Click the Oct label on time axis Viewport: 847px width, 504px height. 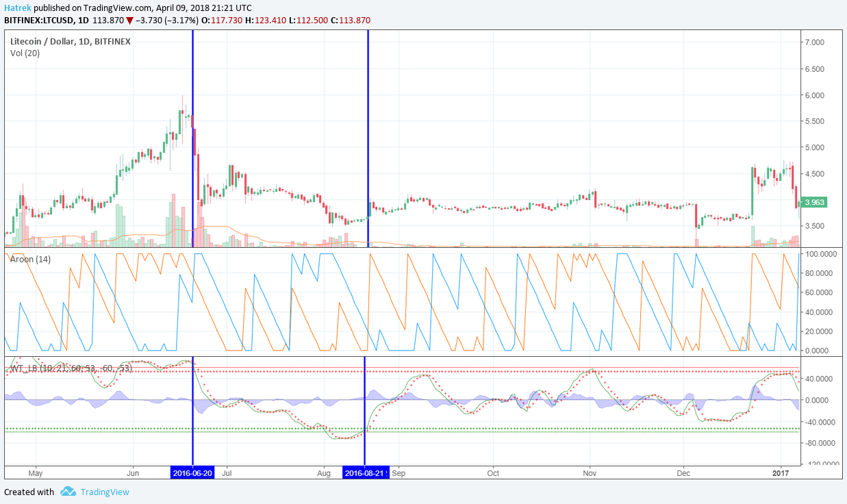click(493, 473)
